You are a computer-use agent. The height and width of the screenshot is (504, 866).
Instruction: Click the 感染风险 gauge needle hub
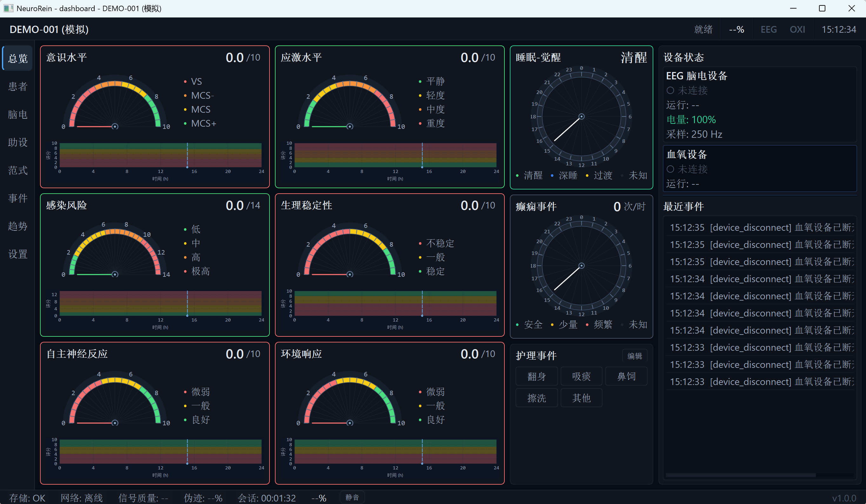[x=115, y=274]
